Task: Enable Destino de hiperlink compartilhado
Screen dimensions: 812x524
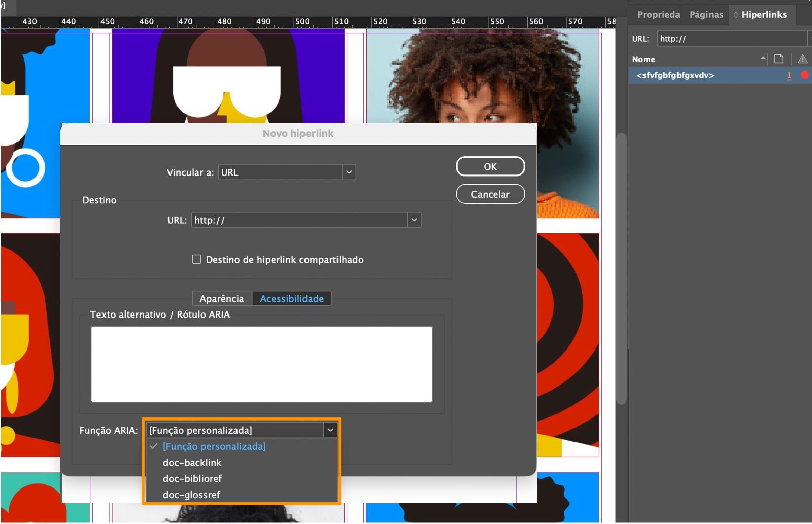Action: coord(196,259)
